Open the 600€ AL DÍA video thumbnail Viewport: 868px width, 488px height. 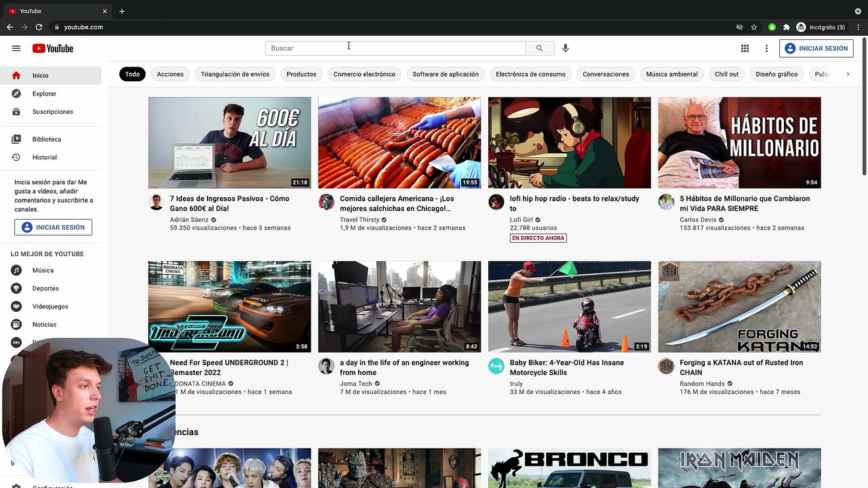[x=230, y=142]
